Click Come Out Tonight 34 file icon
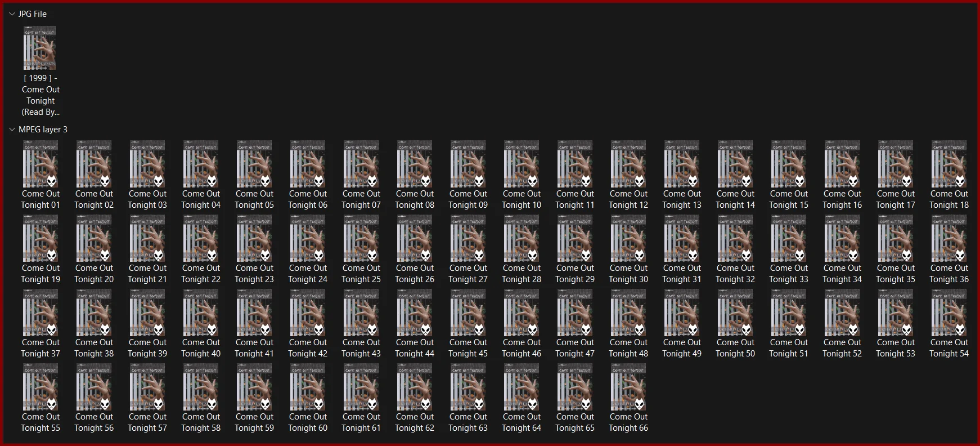The height and width of the screenshot is (446, 980). [842, 238]
